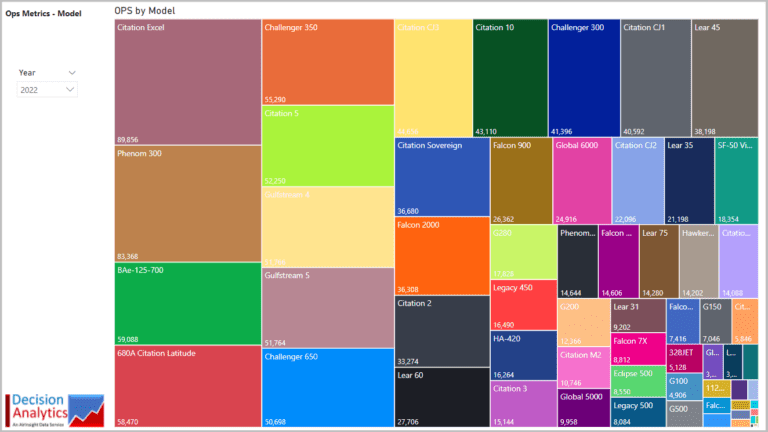768x432 pixels.
Task: Click the Challenger 350 tile
Action: point(328,62)
